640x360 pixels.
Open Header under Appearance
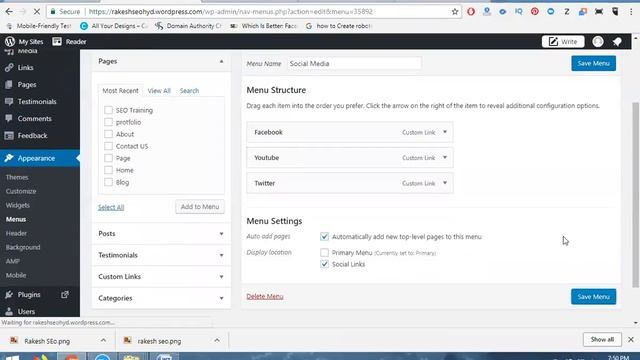click(16, 233)
